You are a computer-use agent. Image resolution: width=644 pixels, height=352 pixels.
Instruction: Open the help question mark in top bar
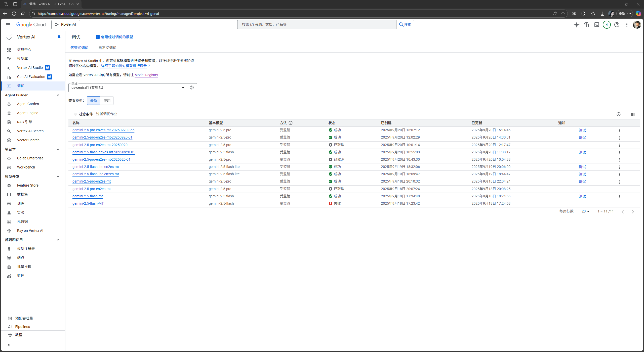point(617,25)
